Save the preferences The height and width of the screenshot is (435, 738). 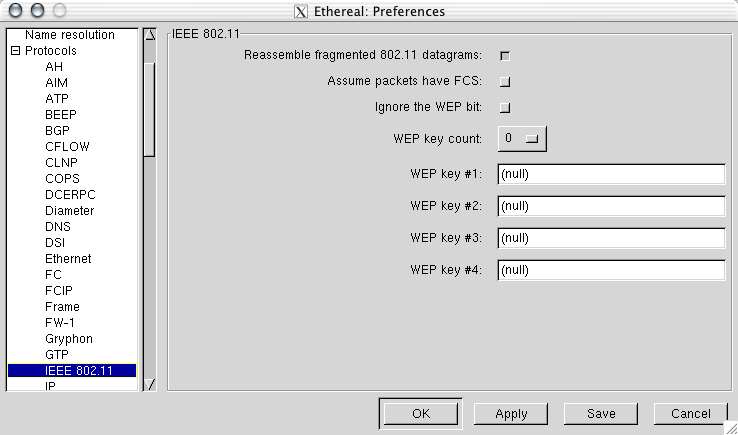click(601, 413)
